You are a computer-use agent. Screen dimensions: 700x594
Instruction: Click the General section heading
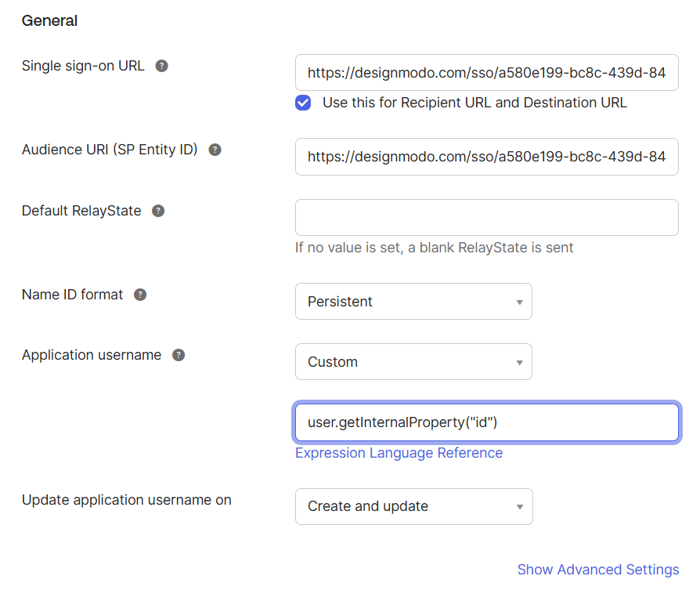coord(49,21)
